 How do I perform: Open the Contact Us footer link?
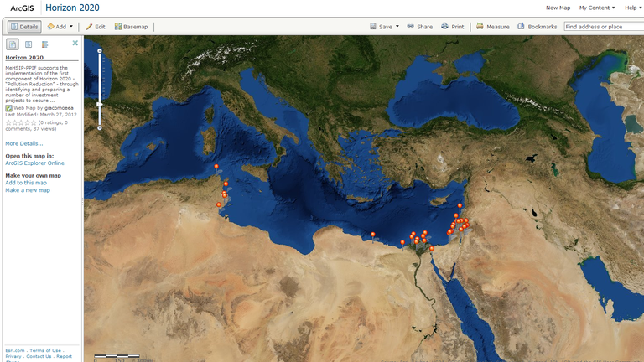click(39, 356)
